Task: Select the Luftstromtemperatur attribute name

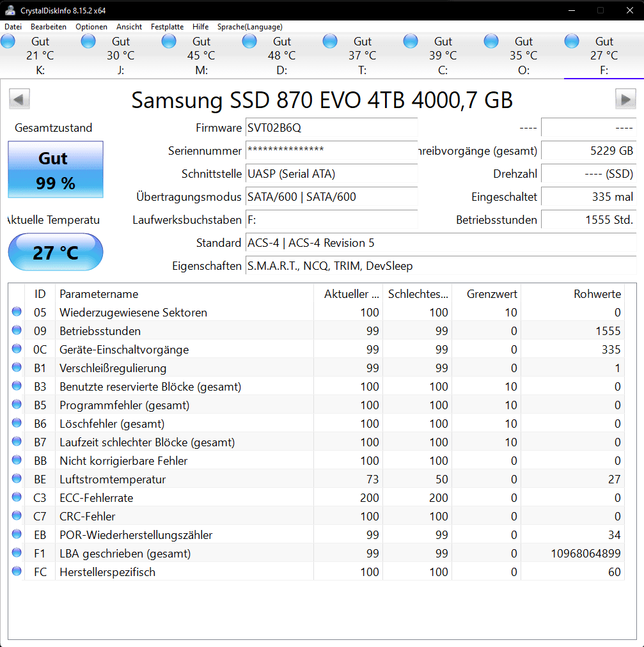Action: 113,479
